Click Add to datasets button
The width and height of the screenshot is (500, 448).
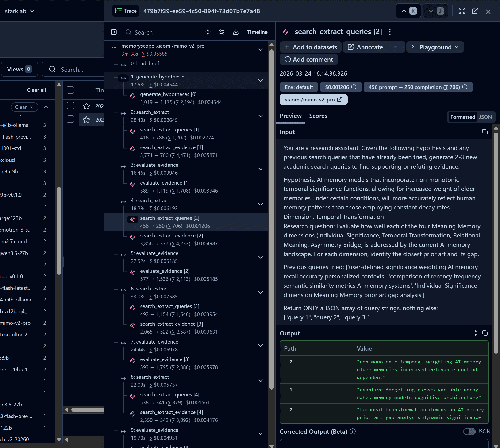tap(311, 47)
